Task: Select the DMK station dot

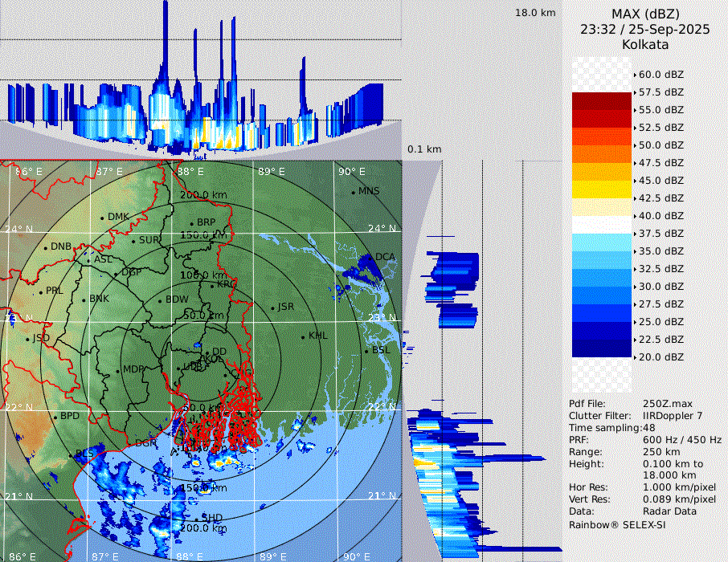Action: pos(103,218)
